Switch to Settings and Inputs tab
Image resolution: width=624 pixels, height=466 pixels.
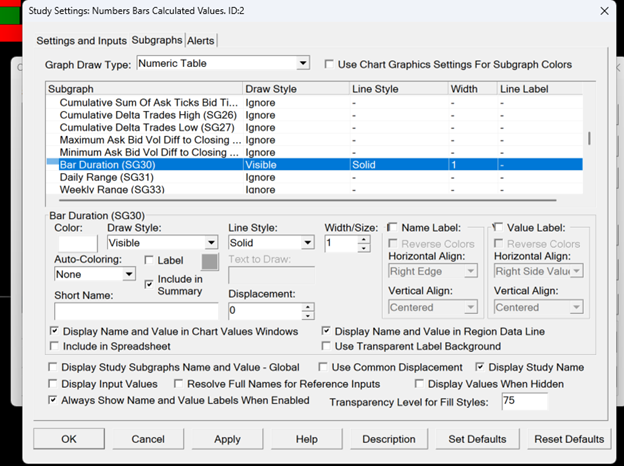(81, 41)
